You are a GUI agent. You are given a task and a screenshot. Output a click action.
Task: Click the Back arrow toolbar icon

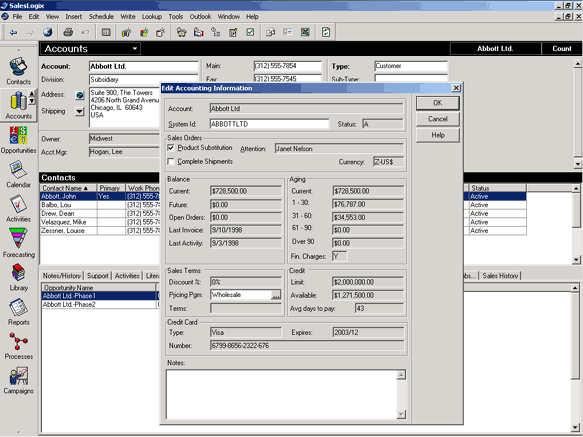pyautogui.click(x=13, y=32)
